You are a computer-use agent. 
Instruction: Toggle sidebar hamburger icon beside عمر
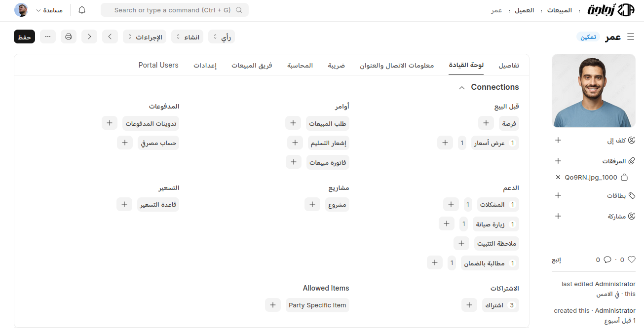click(631, 37)
